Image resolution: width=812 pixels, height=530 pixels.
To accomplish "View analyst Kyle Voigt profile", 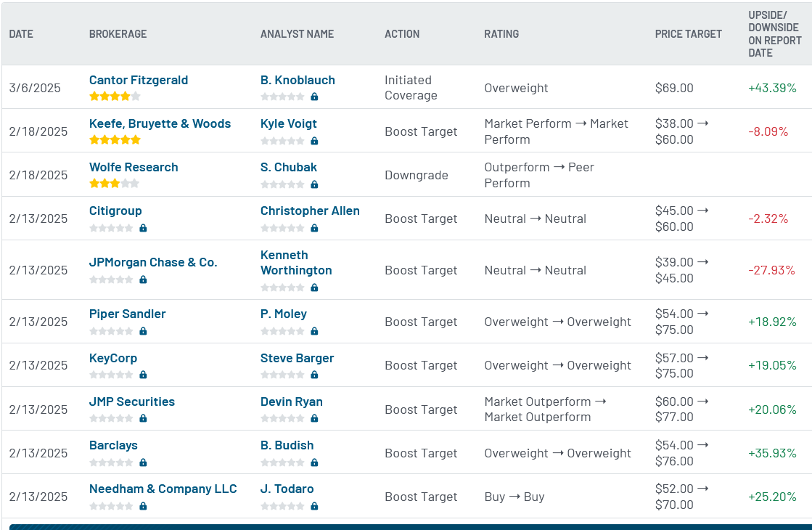I will 289,124.
